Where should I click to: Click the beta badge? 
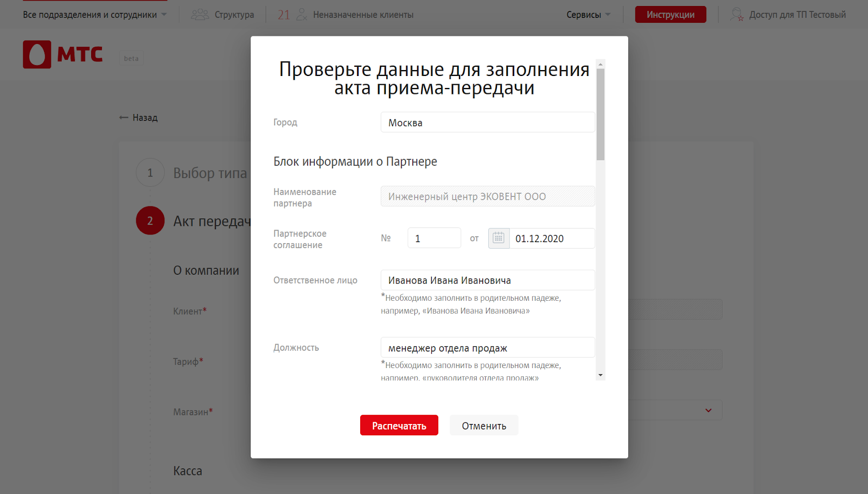[131, 58]
